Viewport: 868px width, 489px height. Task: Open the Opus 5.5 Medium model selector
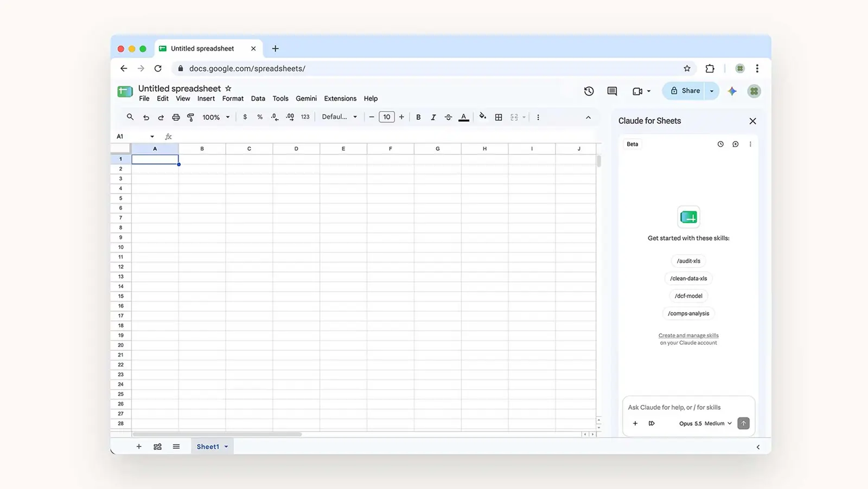(x=705, y=423)
